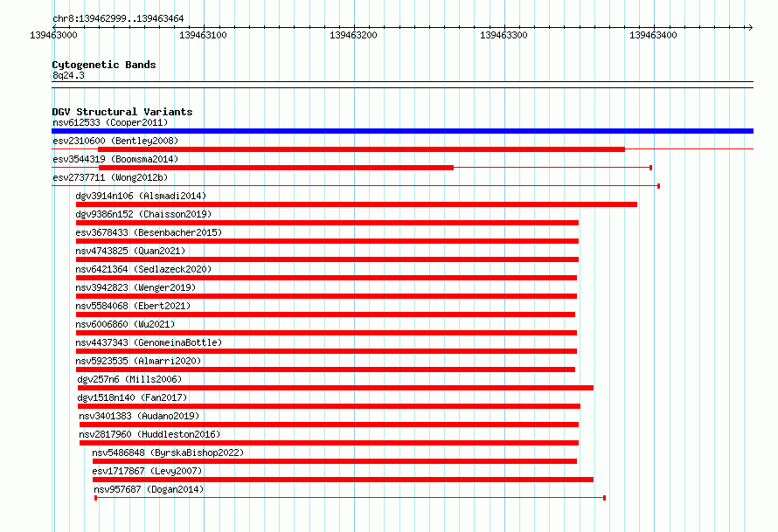Click the red nsv4743825 variant bar
This screenshot has width=778, height=532.
pyautogui.click(x=327, y=259)
